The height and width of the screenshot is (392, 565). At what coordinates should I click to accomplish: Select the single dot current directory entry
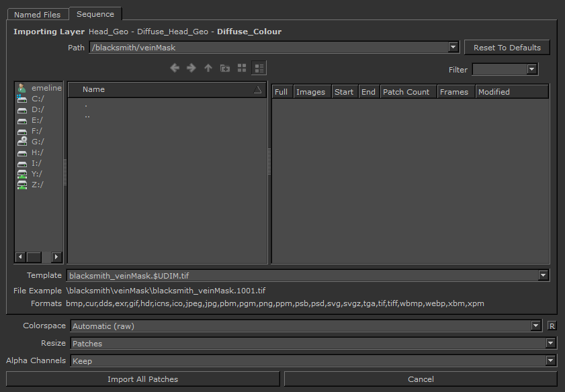click(86, 106)
